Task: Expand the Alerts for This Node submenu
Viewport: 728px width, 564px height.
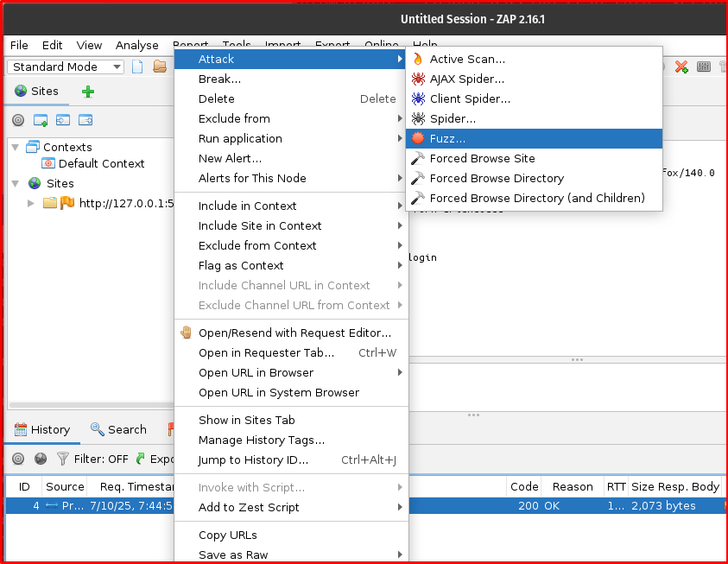Action: coord(291,178)
